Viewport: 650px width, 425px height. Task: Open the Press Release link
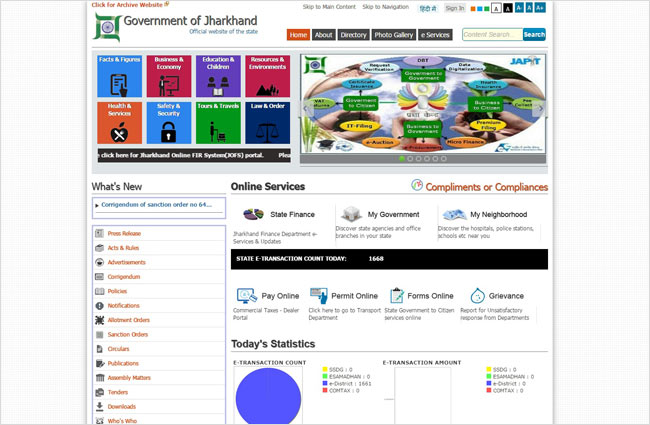124,233
